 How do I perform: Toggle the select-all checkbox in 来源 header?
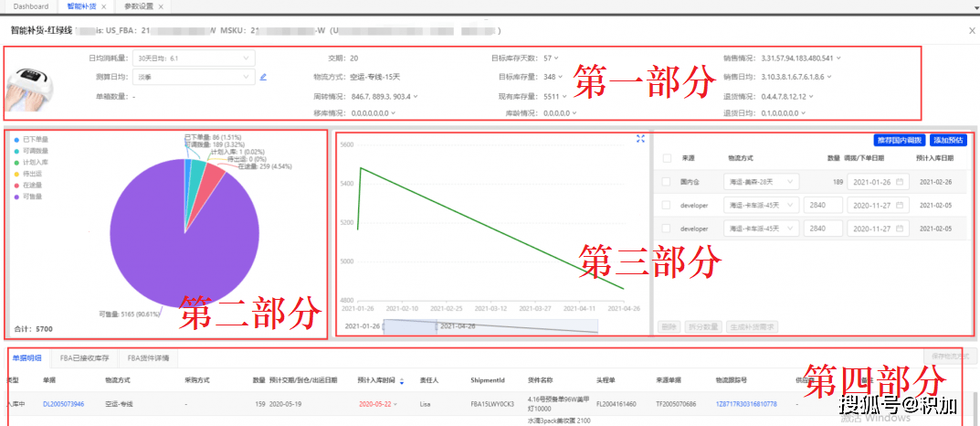point(668,158)
